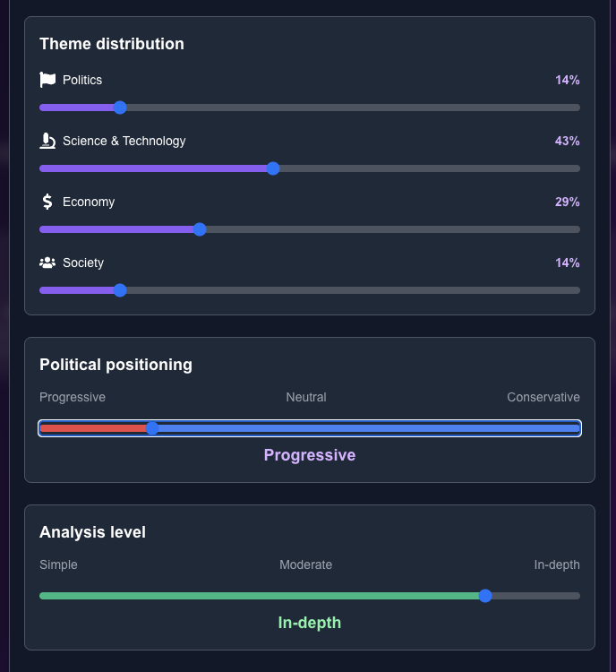Viewport: 616px width, 672px height.
Task: Choose the Moderate analysis level label
Action: tap(305, 564)
